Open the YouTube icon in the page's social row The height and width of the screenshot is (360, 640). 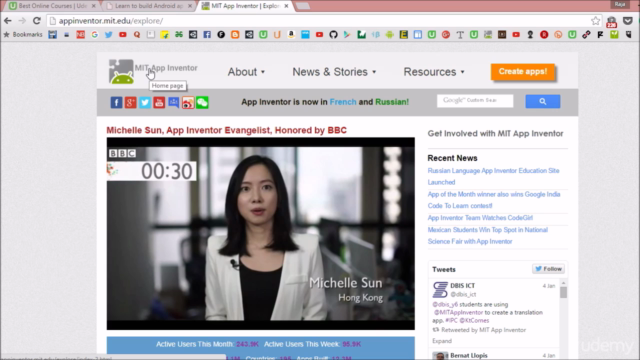[159, 102]
